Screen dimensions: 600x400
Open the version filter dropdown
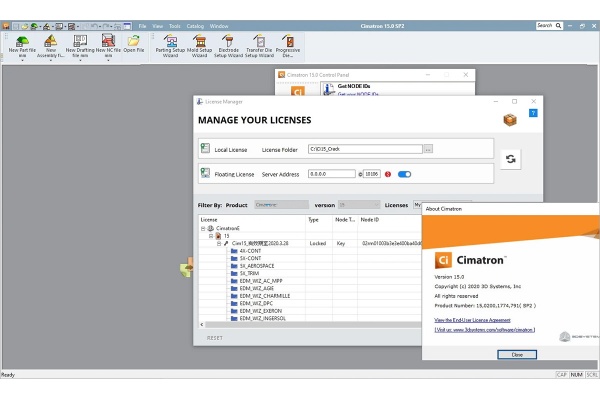click(359, 205)
